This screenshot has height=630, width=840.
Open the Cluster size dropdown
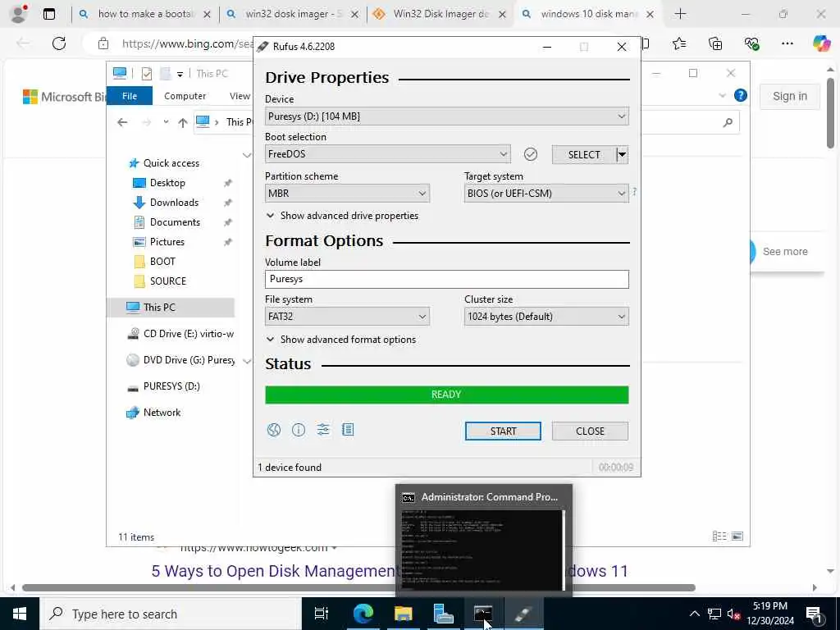(x=546, y=317)
